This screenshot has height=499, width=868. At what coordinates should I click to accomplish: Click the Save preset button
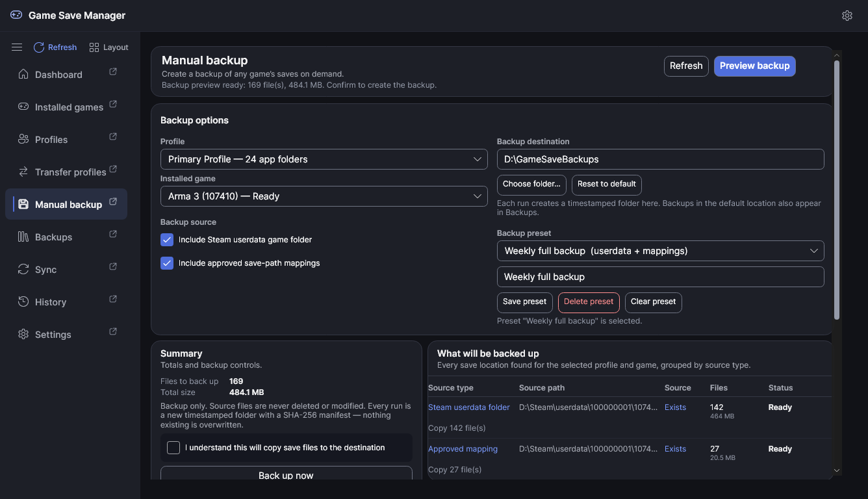525,302
